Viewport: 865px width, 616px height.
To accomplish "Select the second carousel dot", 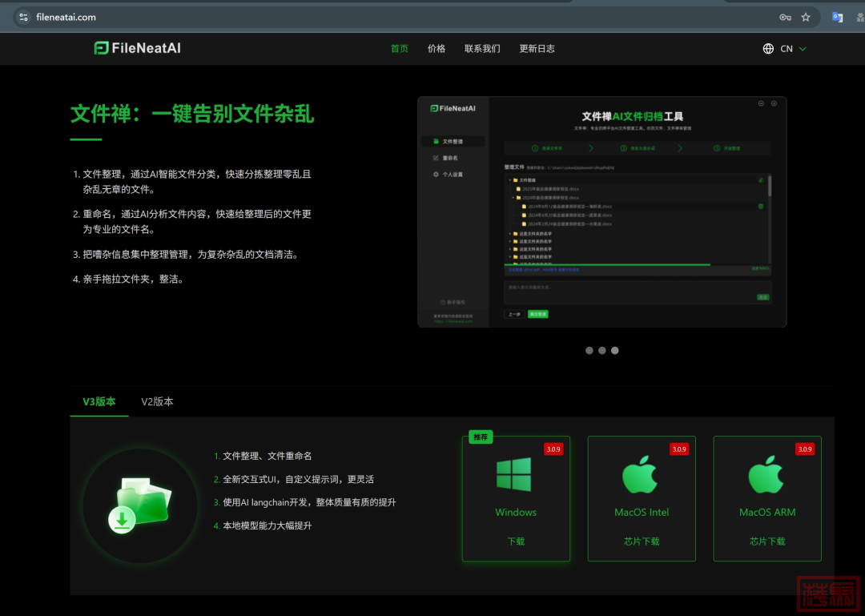I will tap(601, 351).
